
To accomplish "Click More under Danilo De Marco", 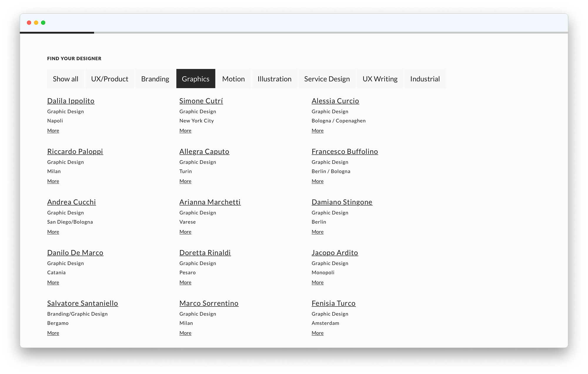I will click(x=53, y=282).
